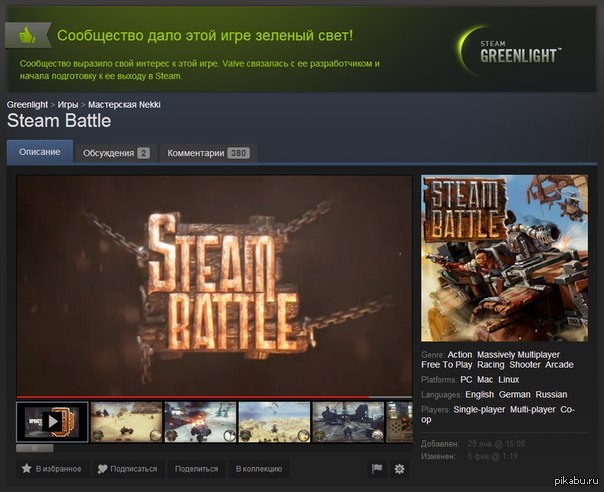Add to favorites with В избранное star
The width and height of the screenshot is (604, 492).
(51, 468)
